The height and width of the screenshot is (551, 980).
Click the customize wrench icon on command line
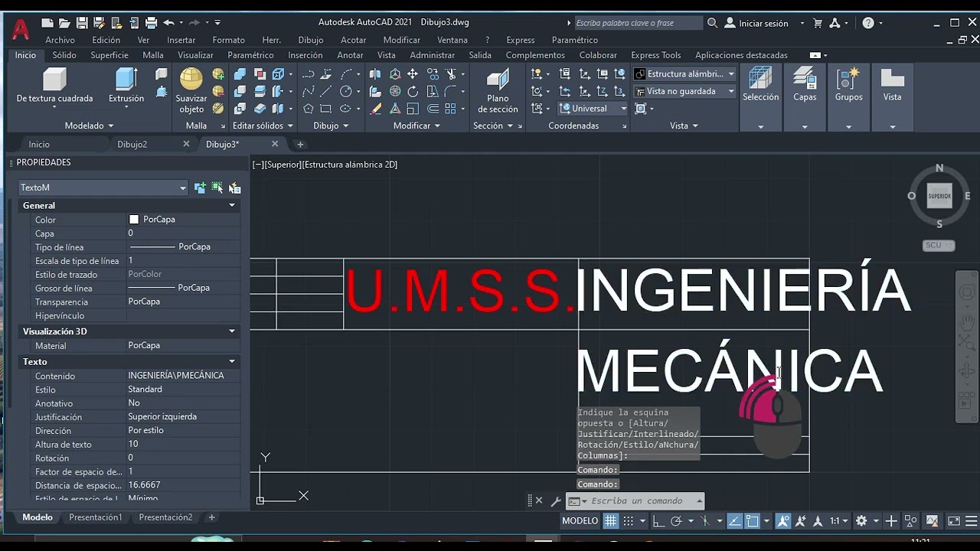coord(556,501)
